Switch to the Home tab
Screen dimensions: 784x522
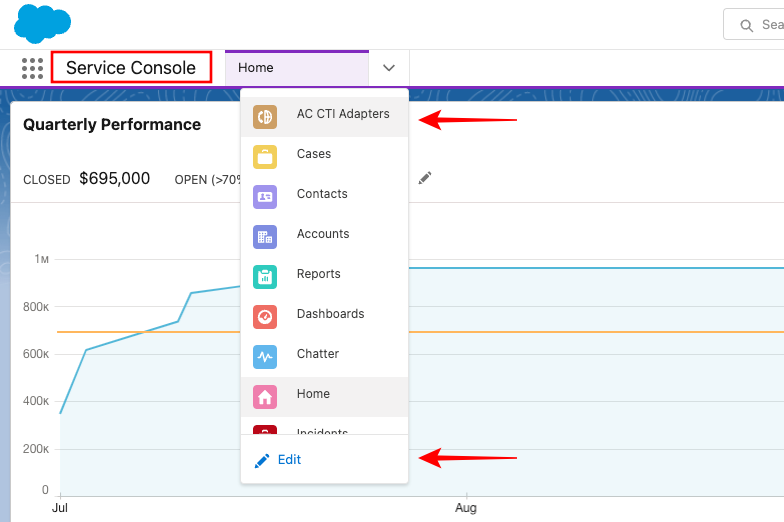(x=297, y=68)
